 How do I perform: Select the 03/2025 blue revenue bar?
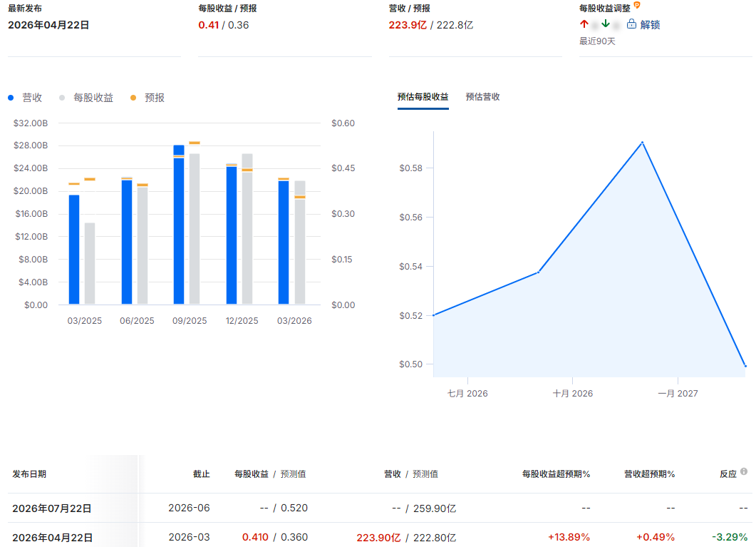(74, 250)
